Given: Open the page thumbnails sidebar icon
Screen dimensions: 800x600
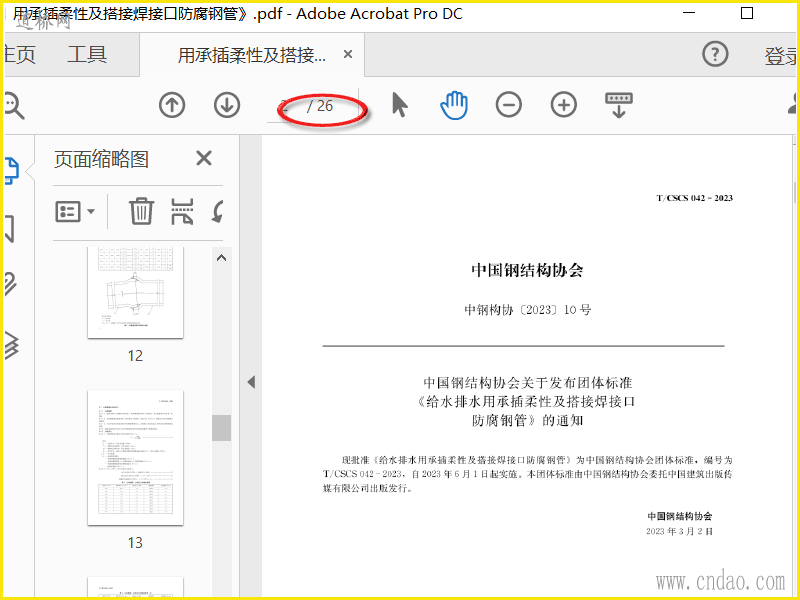Looking at the screenshot, I should [x=12, y=170].
